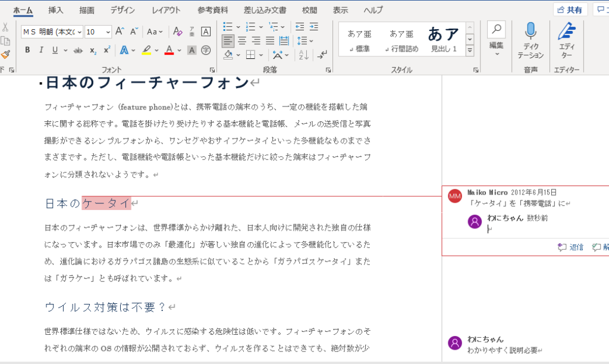
Task: Open line spacing options
Action: 305,40
